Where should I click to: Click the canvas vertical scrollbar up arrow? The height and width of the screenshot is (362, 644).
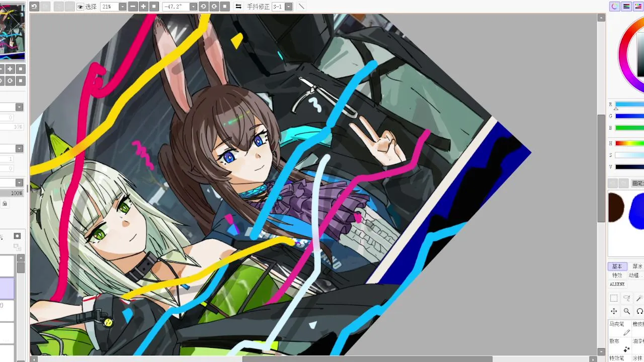[x=601, y=18]
